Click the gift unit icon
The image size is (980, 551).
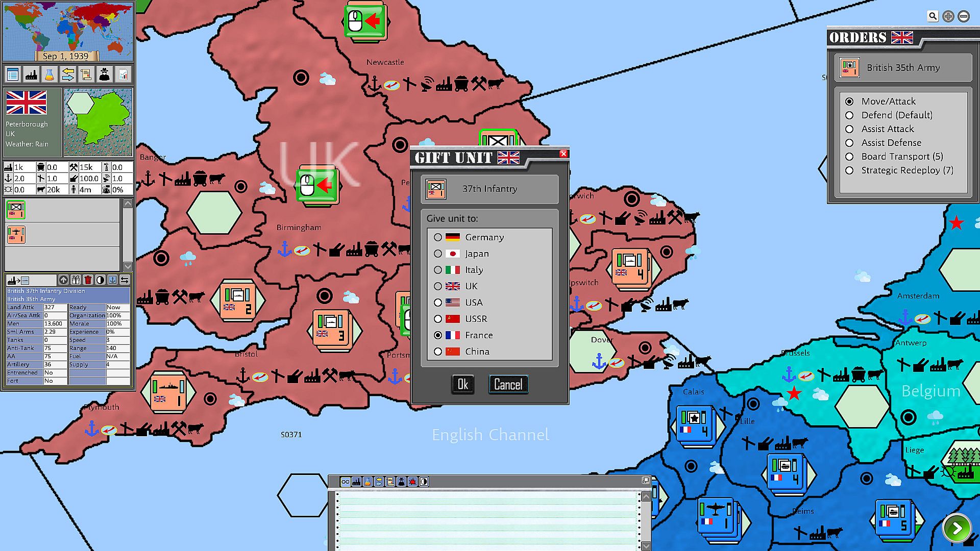click(x=76, y=280)
